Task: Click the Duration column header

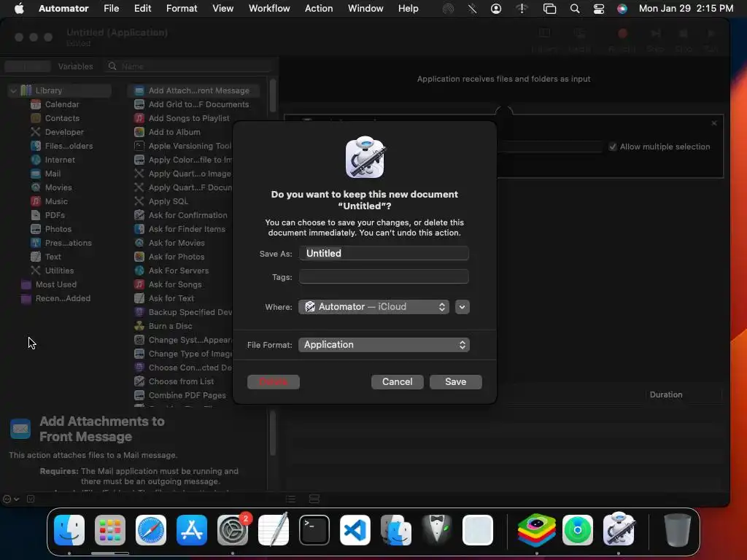Action: (666, 394)
